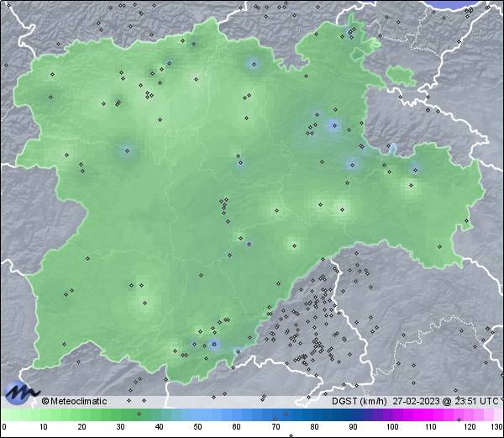Click the small green enclave in the northeast
The width and height of the screenshot is (504, 438).
[x=401, y=76]
